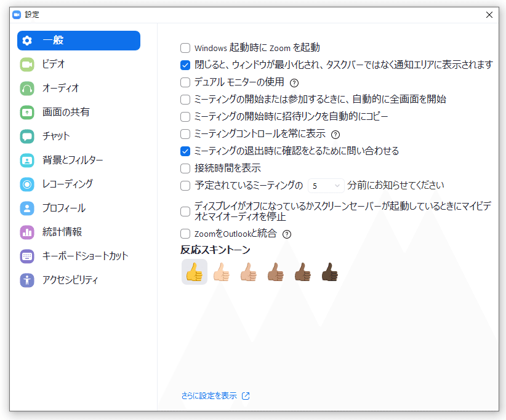The height and width of the screenshot is (420, 506).
Task: Check 招待リンクを自動的にコピー option
Action: pyautogui.click(x=185, y=117)
